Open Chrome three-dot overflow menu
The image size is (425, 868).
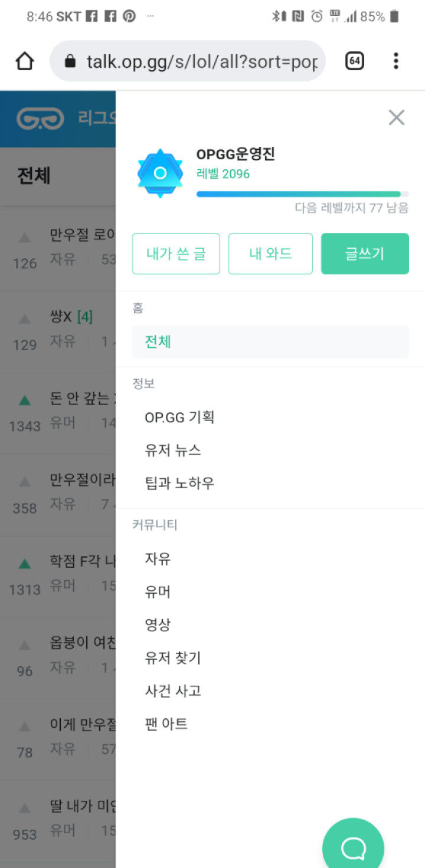click(x=395, y=61)
